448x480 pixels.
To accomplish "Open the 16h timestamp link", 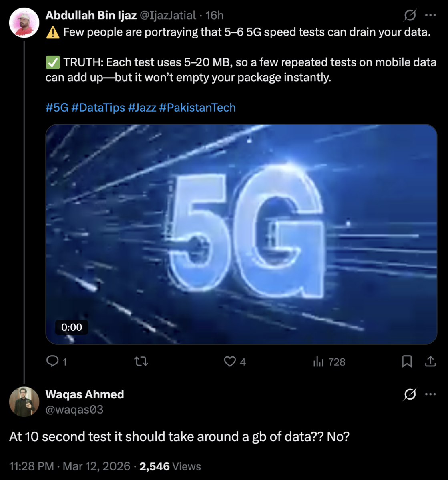I will pos(215,16).
